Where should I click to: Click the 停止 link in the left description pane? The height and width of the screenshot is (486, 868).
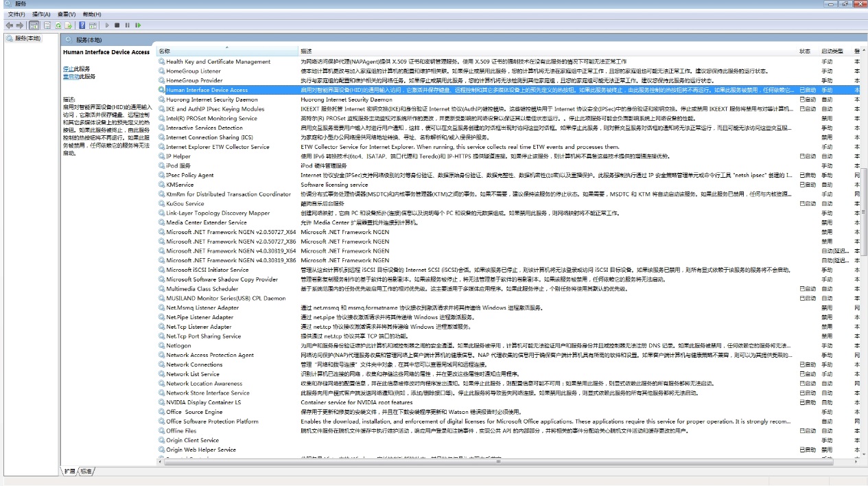(x=68, y=69)
